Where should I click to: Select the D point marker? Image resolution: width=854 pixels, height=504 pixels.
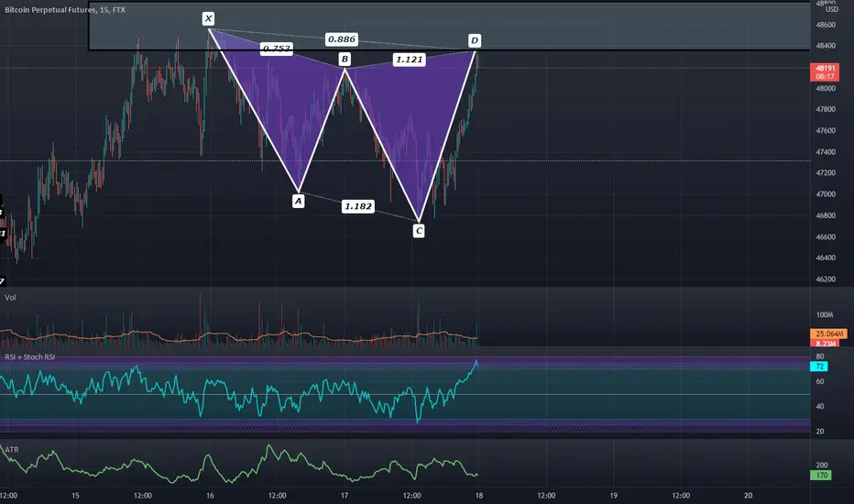(475, 40)
